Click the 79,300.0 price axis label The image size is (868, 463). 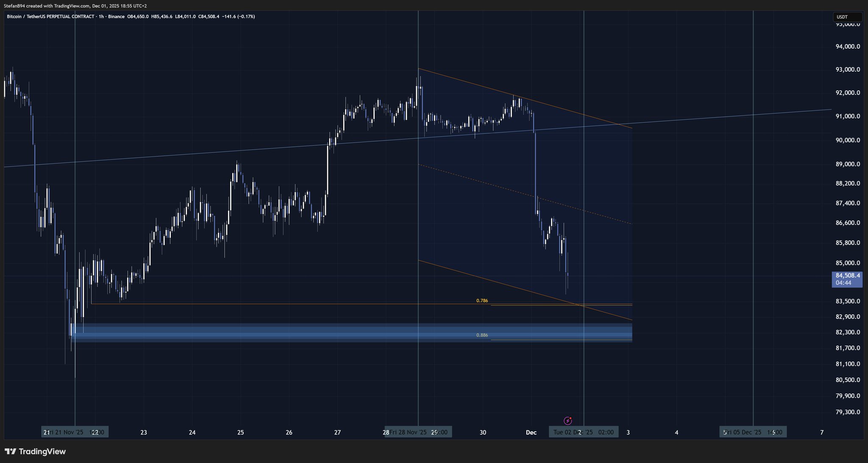pyautogui.click(x=847, y=412)
